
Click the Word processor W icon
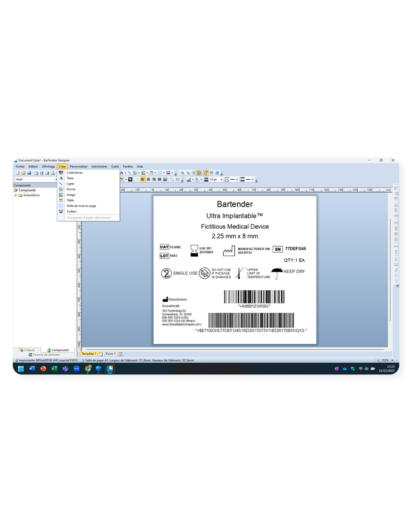coord(130,180)
